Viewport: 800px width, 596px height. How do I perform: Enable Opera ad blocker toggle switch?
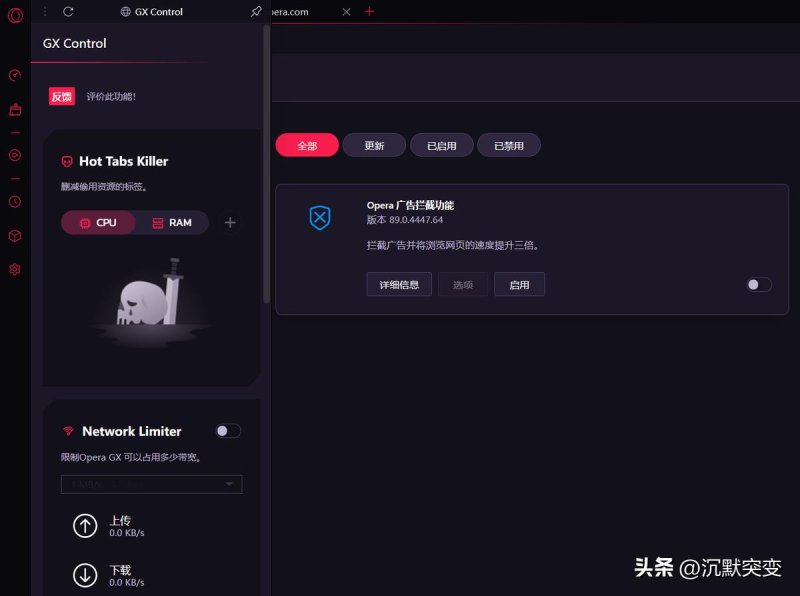coord(759,285)
